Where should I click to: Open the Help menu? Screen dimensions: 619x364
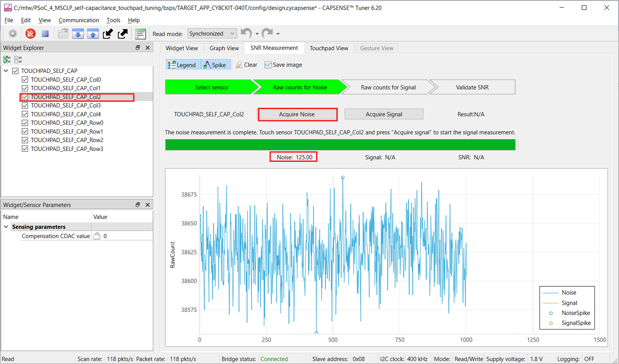tap(134, 20)
